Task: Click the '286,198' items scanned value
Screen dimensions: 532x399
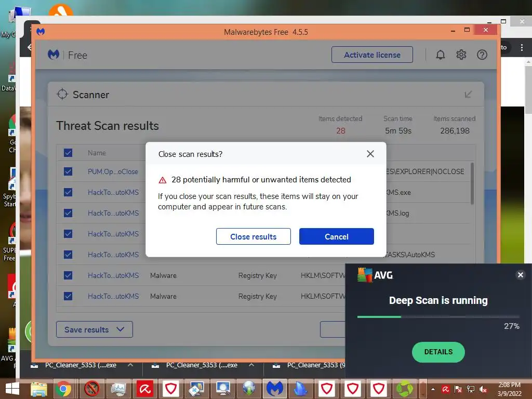Action: point(455,130)
